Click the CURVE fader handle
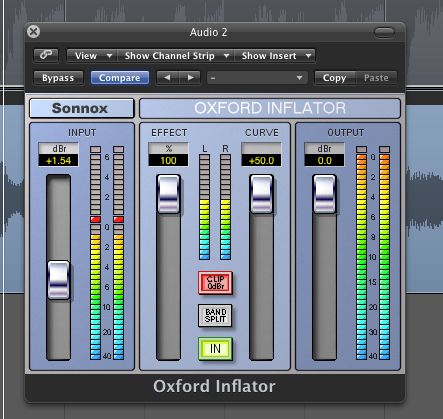 261,194
